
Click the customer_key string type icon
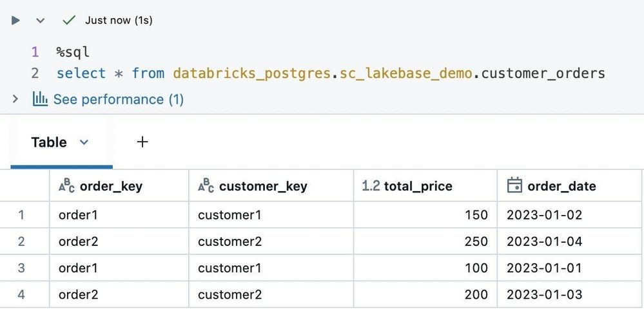click(206, 186)
